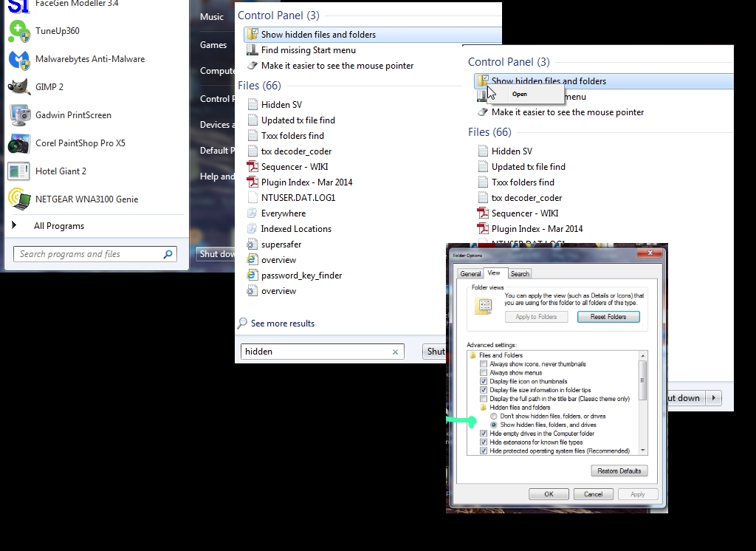Screen dimensions: 756x551
Task: Select Show hidden files, folders, and drives
Action: (494, 425)
